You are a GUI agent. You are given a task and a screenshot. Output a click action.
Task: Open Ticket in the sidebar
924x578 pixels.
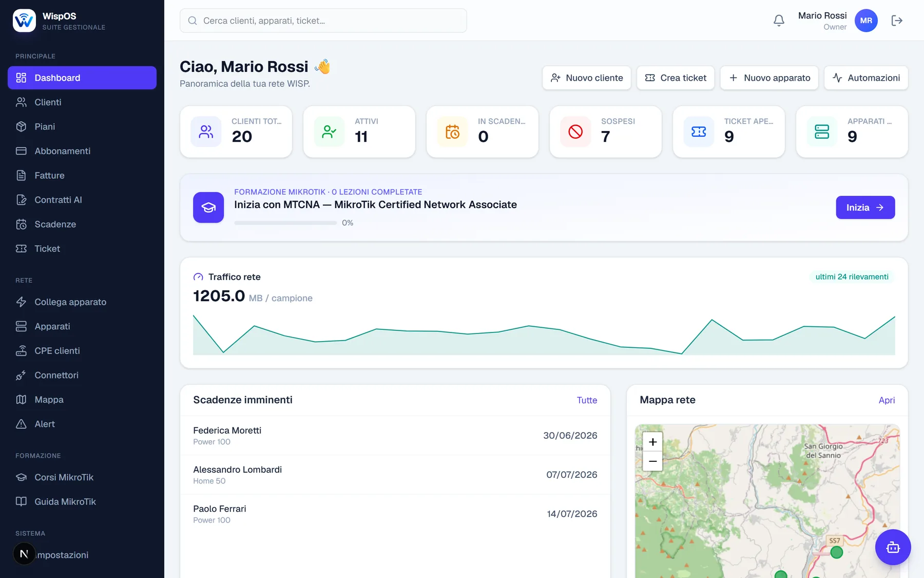coord(82,249)
